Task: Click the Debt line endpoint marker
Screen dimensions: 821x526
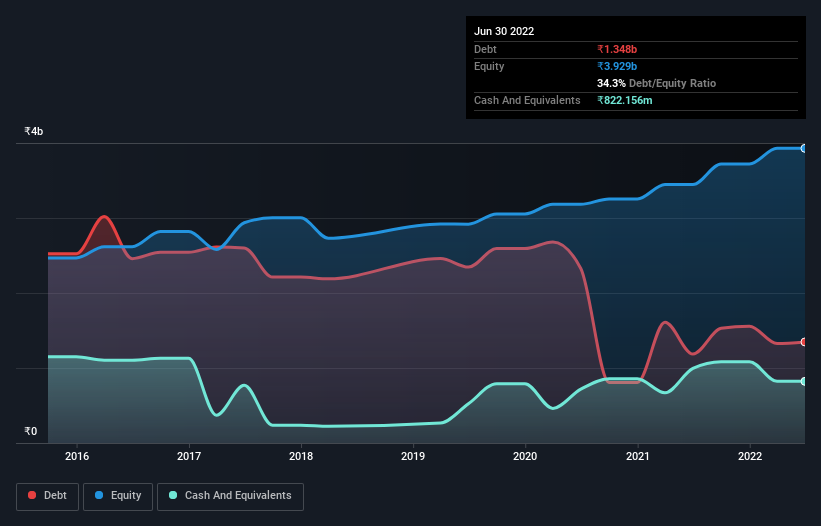Action: click(804, 342)
